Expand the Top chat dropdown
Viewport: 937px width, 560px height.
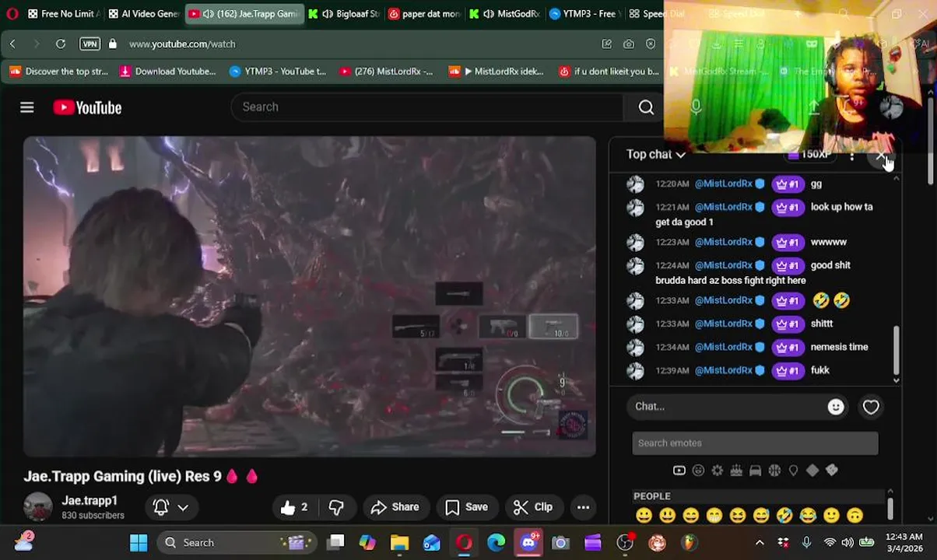coord(656,154)
